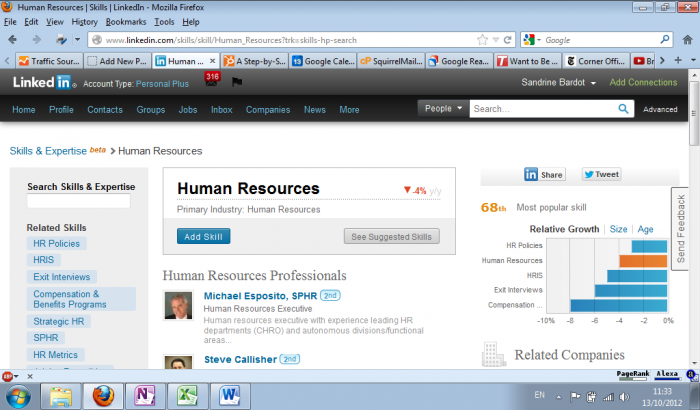Click the Tweet button
Screen dimensions: 700x410
(601, 175)
